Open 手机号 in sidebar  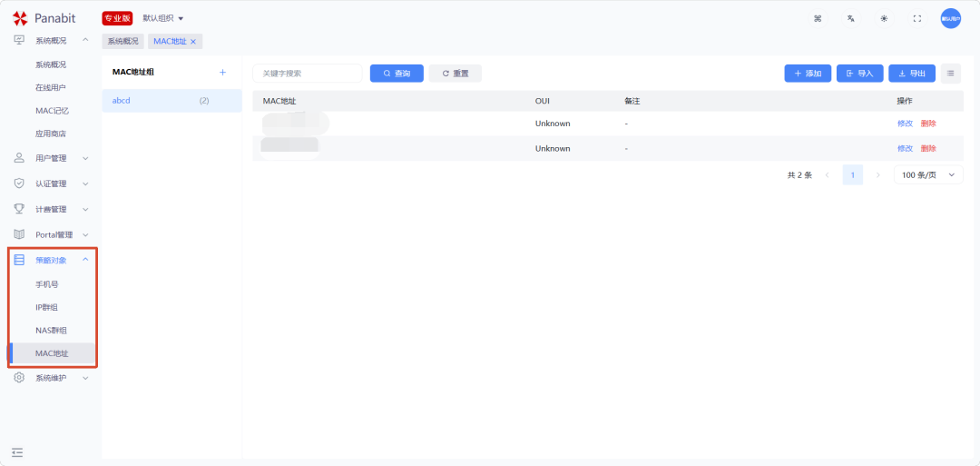click(47, 284)
